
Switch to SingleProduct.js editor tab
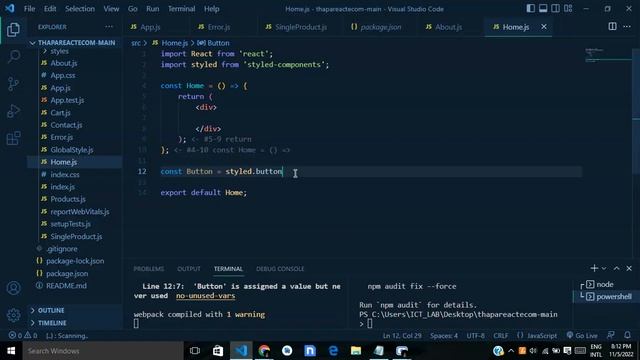pyautogui.click(x=301, y=27)
